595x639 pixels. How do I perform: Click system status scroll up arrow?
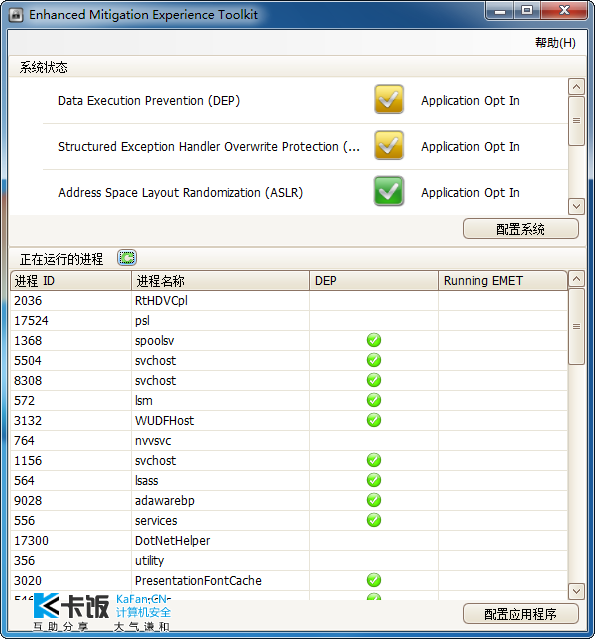coord(576,86)
